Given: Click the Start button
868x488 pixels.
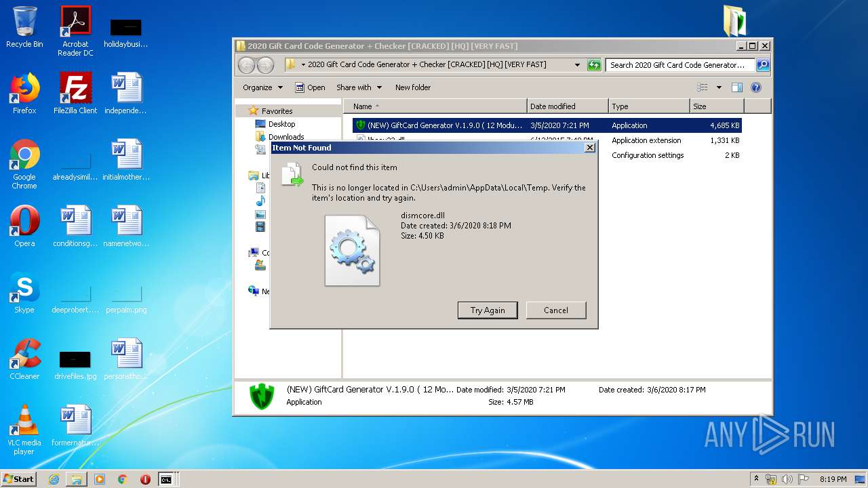Looking at the screenshot, I should (x=19, y=479).
